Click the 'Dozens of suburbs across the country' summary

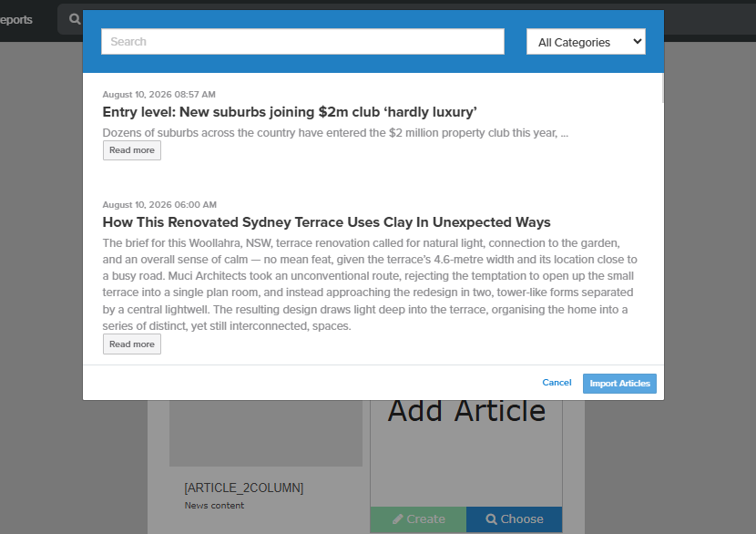(335, 133)
